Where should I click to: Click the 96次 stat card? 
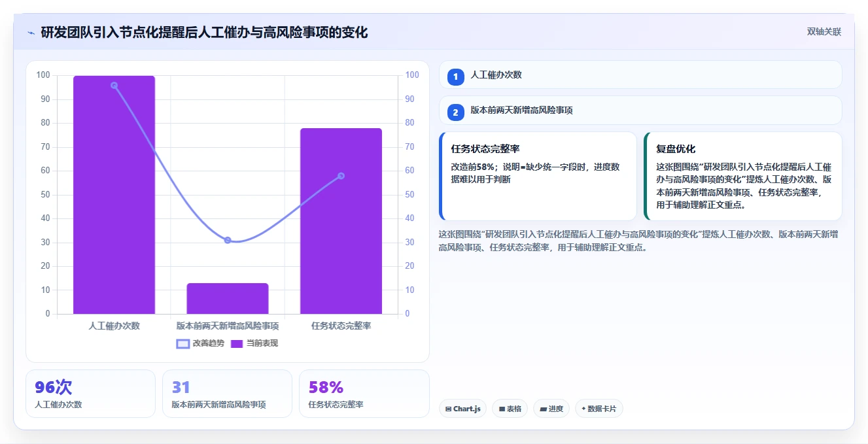pos(90,394)
